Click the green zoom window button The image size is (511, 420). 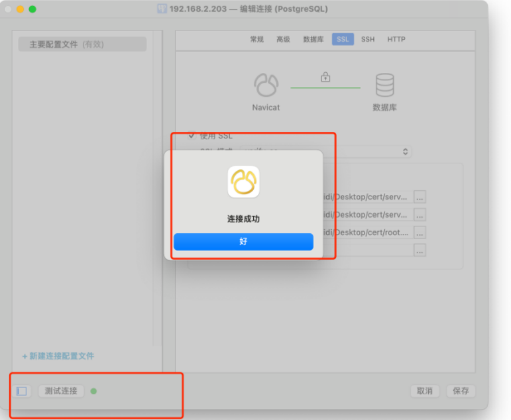tap(32, 9)
